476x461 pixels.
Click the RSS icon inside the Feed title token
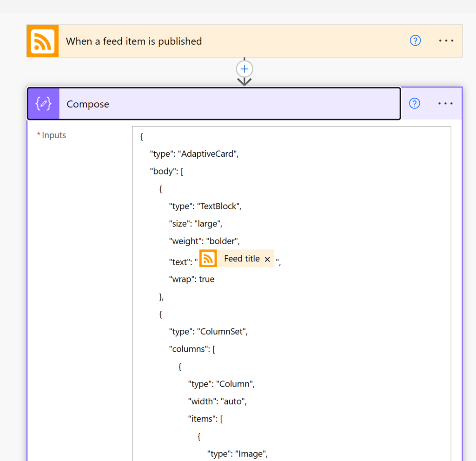coord(208,258)
